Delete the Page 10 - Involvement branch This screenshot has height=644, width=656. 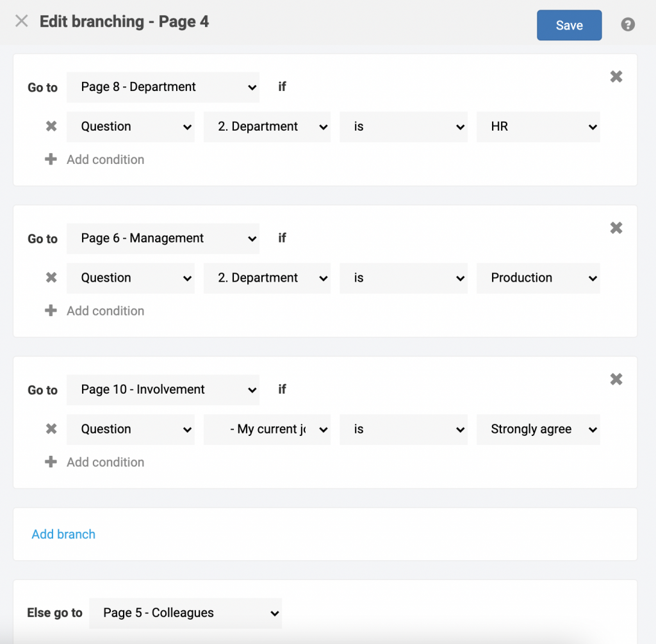tap(616, 379)
